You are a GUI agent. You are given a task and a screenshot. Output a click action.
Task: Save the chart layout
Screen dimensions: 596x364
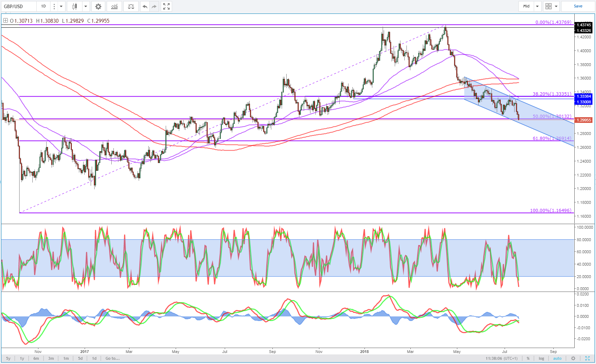click(578, 6)
